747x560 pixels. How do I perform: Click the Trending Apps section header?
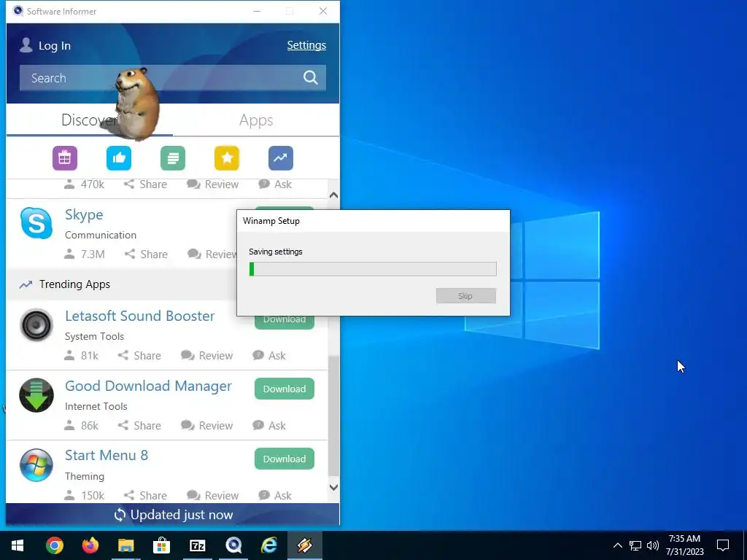pos(122,284)
